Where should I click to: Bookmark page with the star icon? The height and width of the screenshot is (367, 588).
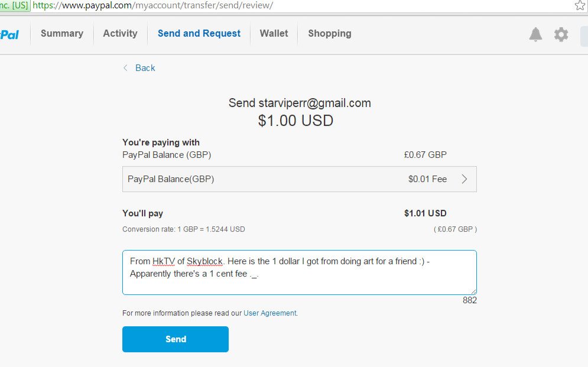(580, 5)
